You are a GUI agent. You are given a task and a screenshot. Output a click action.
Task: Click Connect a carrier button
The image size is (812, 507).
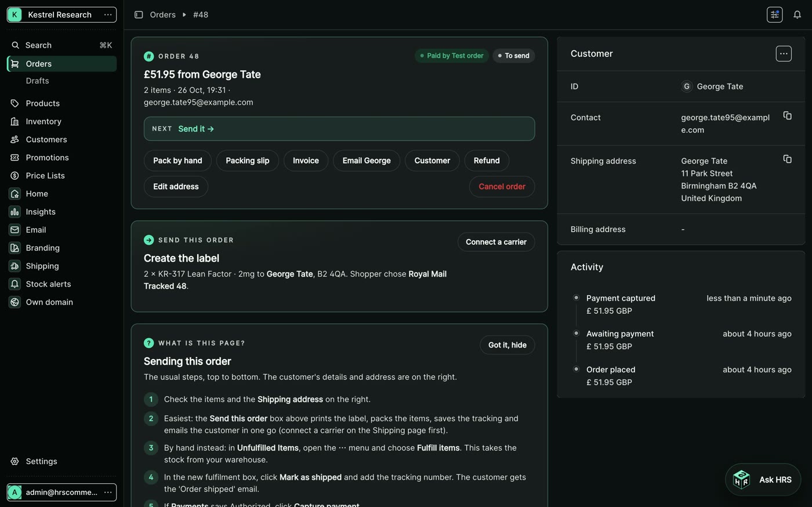pyautogui.click(x=496, y=242)
